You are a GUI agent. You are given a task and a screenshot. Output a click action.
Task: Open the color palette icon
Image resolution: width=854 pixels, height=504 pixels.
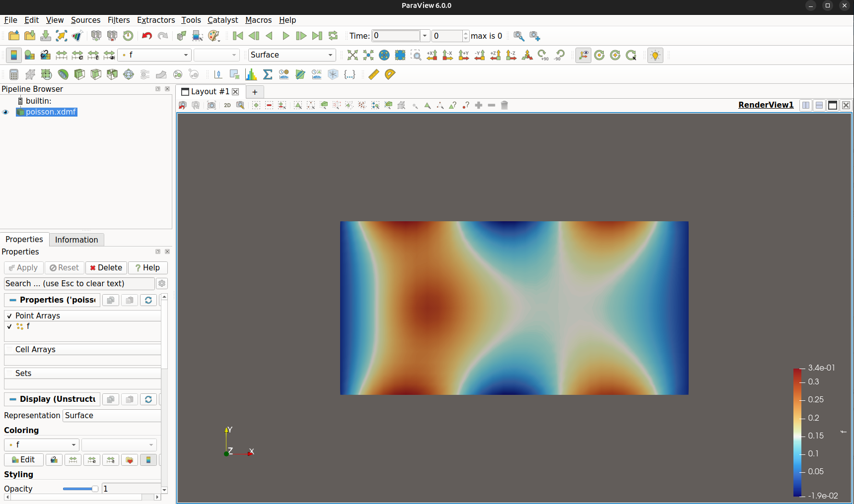213,36
